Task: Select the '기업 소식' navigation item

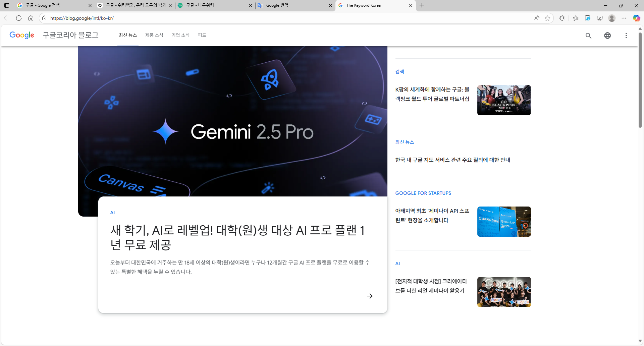Action: click(180, 35)
